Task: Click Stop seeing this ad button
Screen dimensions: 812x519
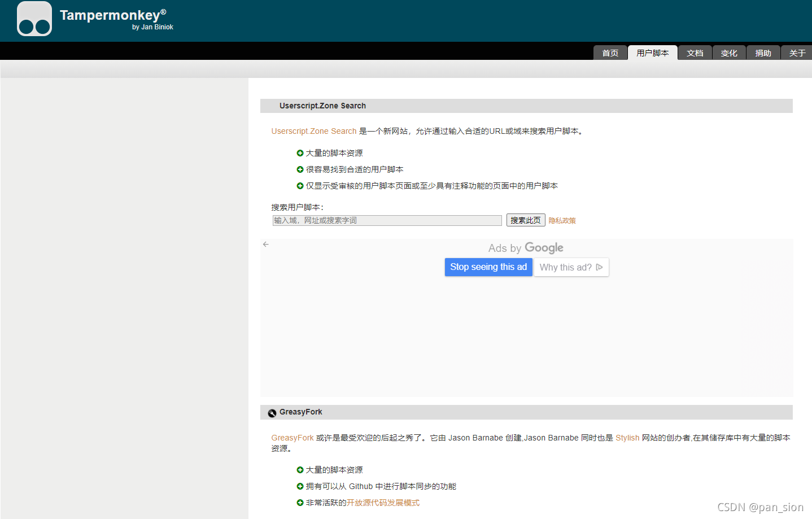Action: click(488, 267)
